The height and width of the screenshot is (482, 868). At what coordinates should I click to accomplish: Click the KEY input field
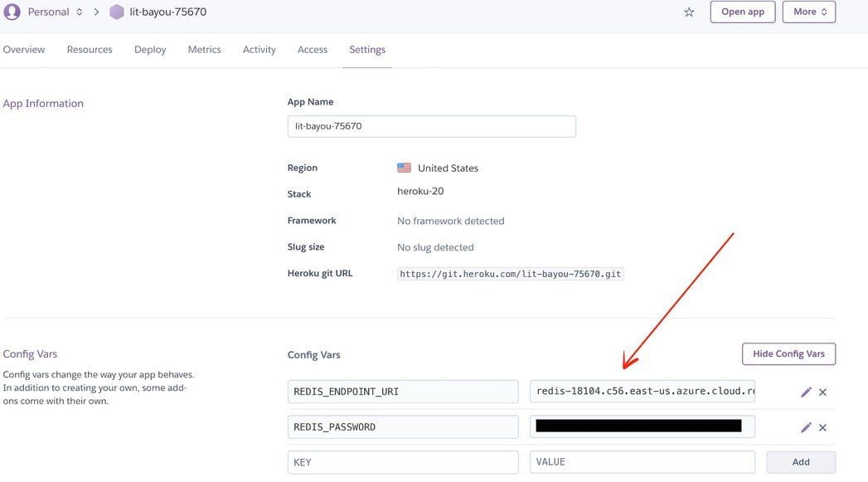pos(403,461)
